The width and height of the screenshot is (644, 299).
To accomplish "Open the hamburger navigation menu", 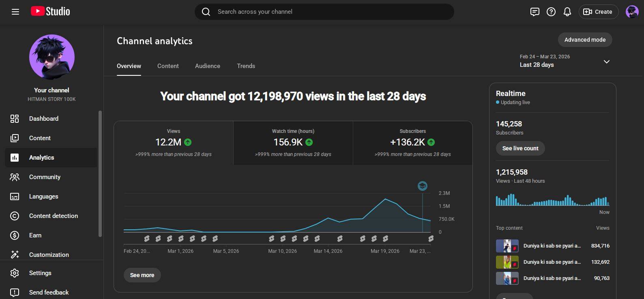I will pyautogui.click(x=15, y=12).
